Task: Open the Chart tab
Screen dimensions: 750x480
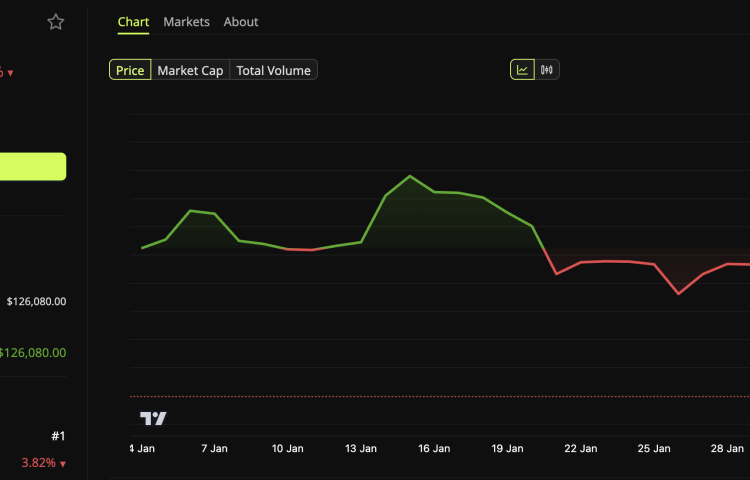Action: click(133, 22)
